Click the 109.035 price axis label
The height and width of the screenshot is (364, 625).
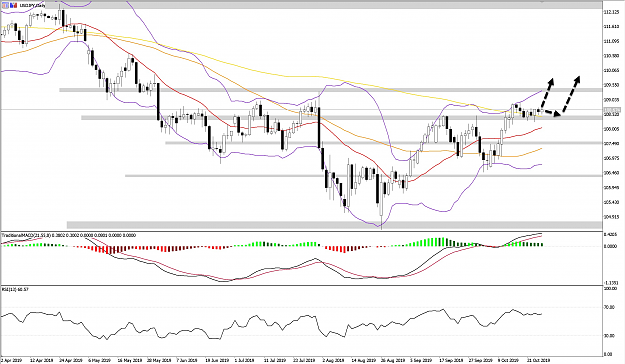[x=611, y=100]
